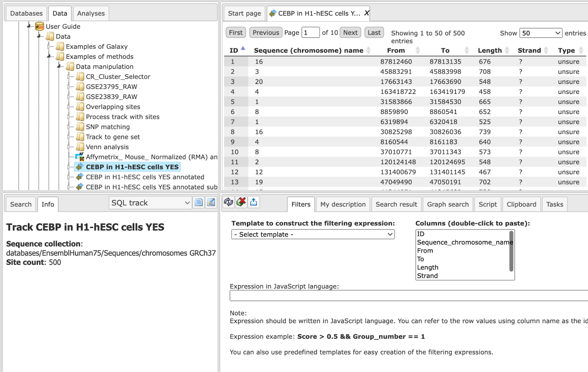
Task: Go to the Previous page
Action: click(x=266, y=33)
